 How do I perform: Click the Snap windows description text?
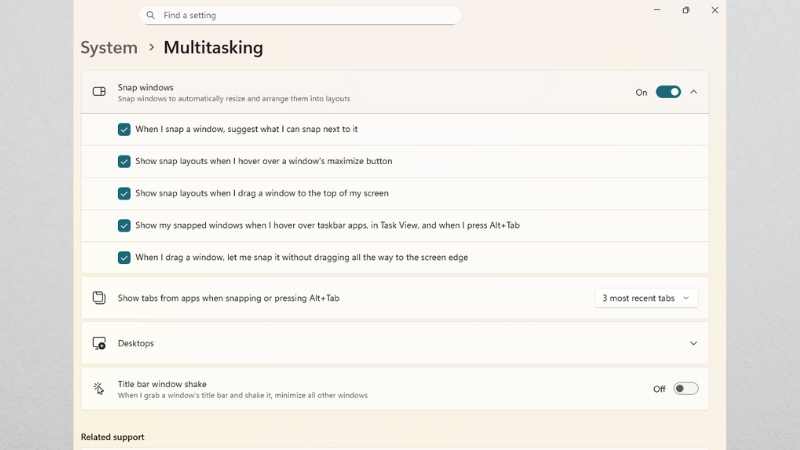(x=234, y=98)
